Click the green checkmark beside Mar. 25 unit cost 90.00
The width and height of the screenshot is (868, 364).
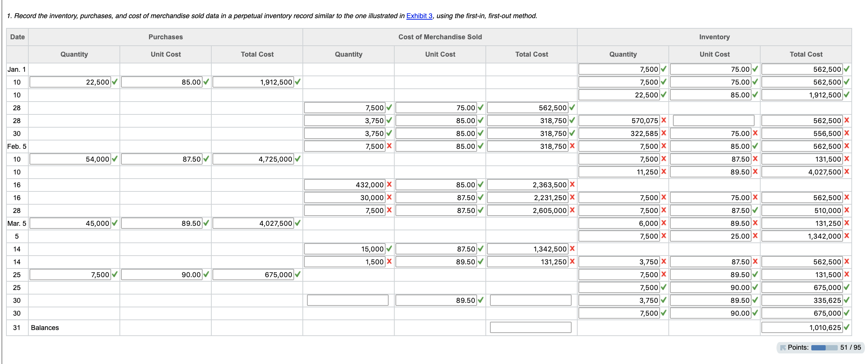755,287
